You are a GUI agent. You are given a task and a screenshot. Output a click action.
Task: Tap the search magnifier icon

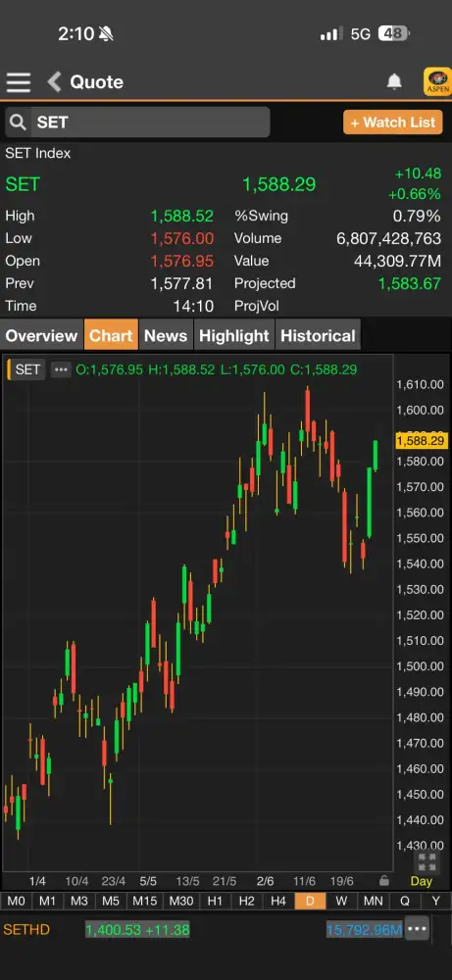point(18,122)
